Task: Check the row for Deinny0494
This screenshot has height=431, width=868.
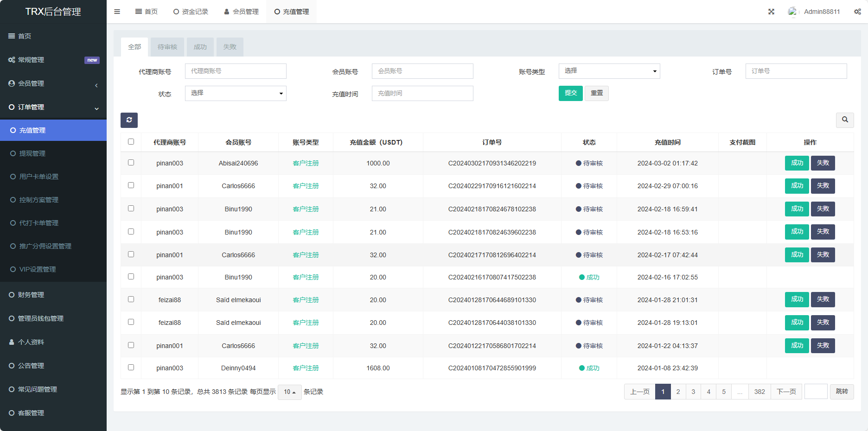Action: coord(131,368)
